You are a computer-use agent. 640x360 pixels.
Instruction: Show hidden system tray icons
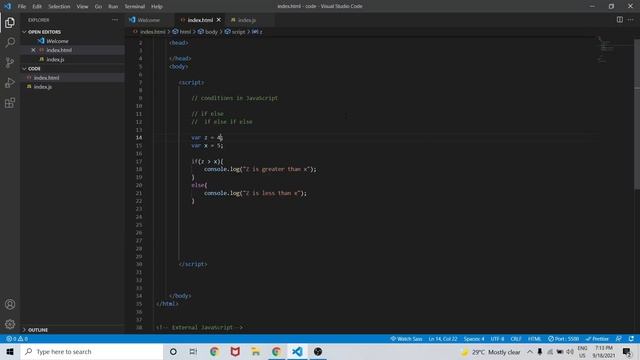pos(529,352)
